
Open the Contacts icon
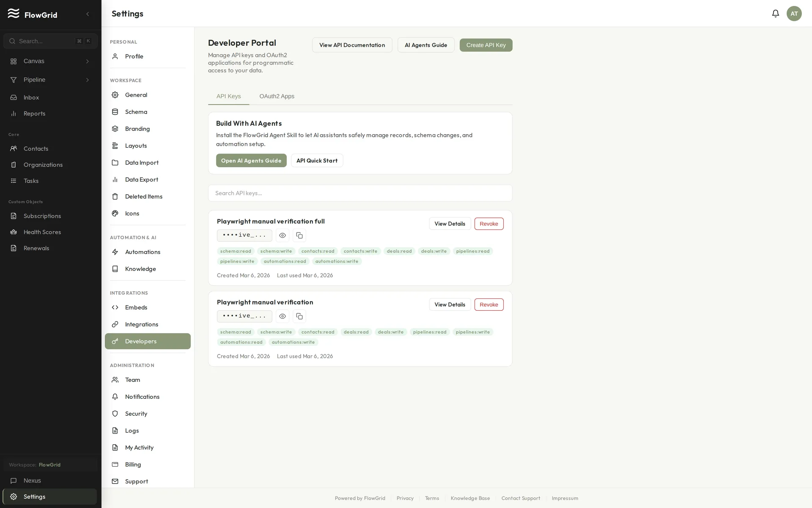coord(14,149)
